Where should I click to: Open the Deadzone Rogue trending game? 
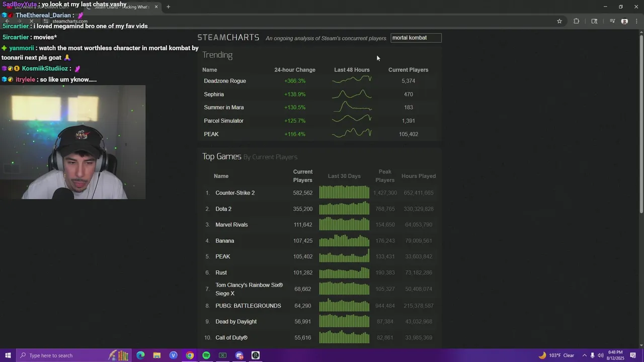tap(225, 81)
